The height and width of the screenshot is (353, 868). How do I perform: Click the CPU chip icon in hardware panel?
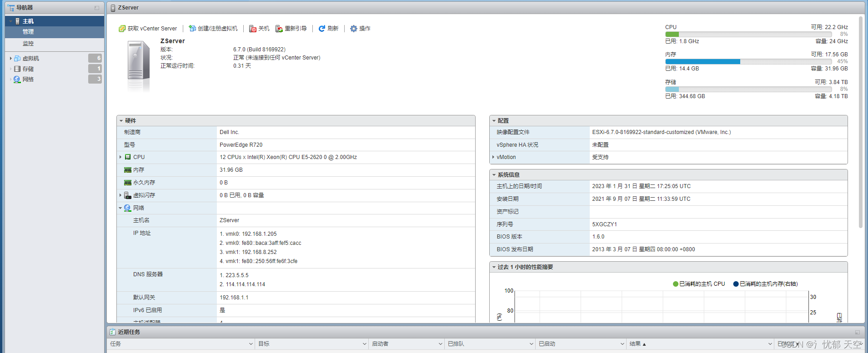pos(128,157)
